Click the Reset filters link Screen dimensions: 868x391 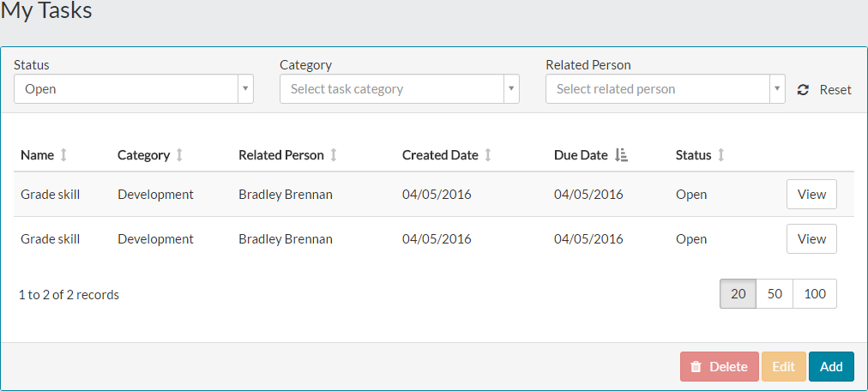click(x=835, y=90)
